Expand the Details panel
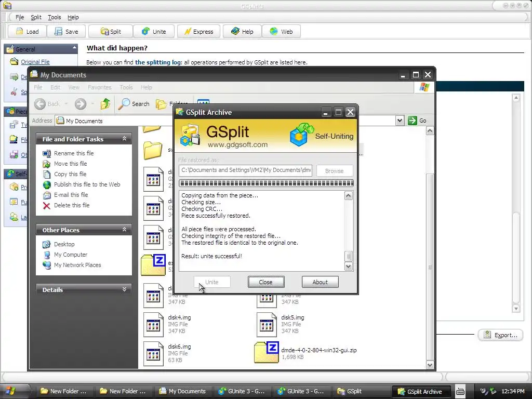This screenshot has height=399, width=532. 124,289
